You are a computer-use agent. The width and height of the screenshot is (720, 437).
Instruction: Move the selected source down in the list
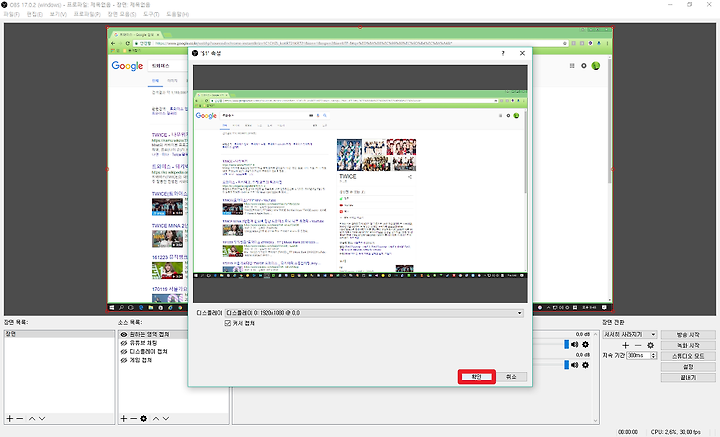click(x=166, y=419)
